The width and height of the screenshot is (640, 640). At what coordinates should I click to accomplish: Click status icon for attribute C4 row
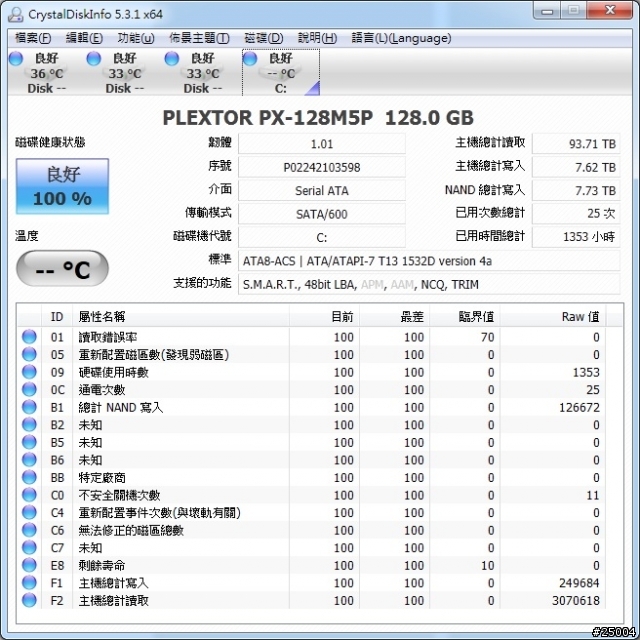click(x=29, y=512)
